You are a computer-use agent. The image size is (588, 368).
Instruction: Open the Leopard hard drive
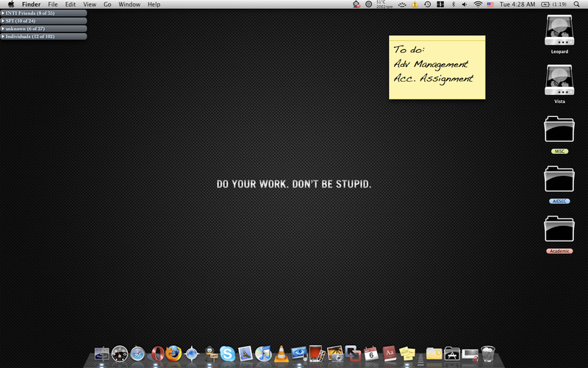tap(559, 32)
